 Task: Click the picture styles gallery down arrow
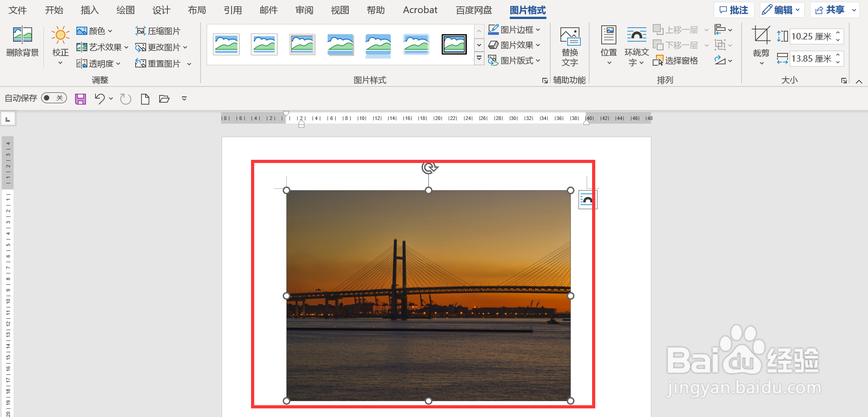479,45
